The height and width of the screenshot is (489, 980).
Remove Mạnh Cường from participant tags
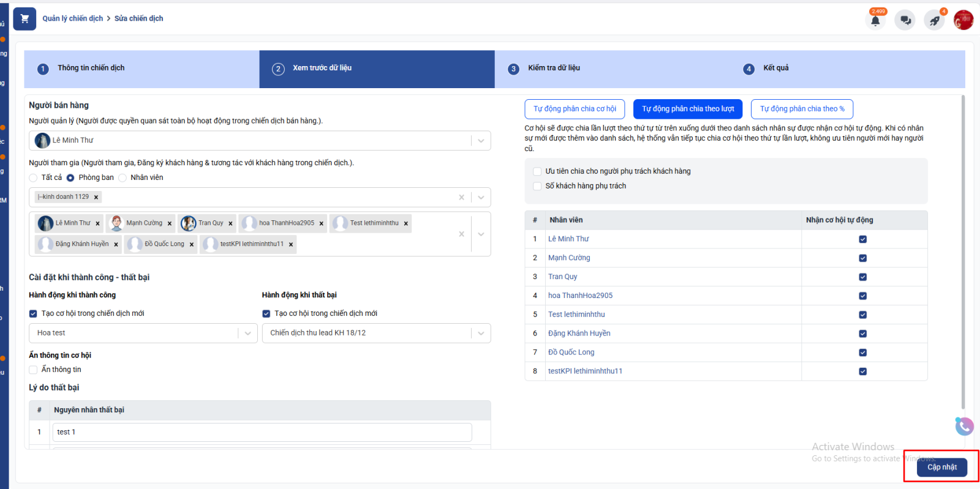[170, 224]
